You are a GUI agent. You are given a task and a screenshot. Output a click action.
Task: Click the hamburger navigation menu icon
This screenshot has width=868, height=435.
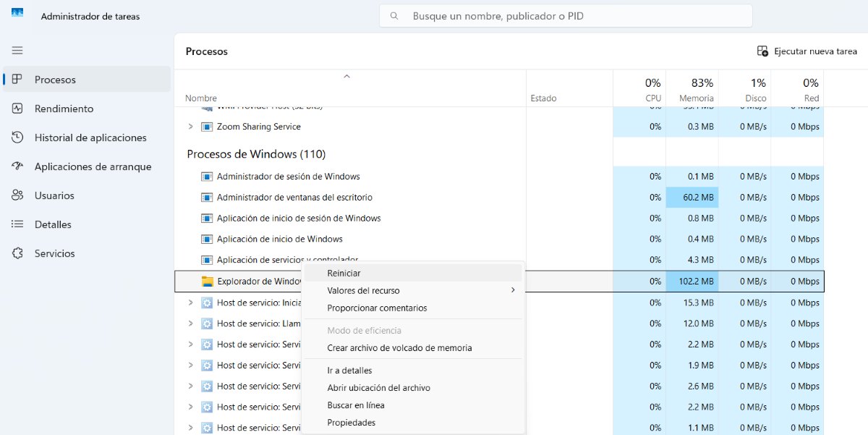[x=17, y=51]
